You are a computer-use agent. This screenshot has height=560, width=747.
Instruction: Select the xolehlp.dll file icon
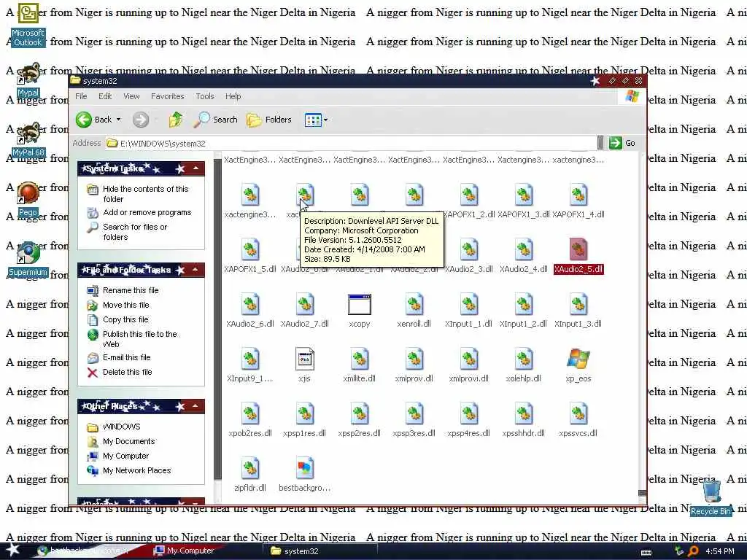[x=524, y=359]
